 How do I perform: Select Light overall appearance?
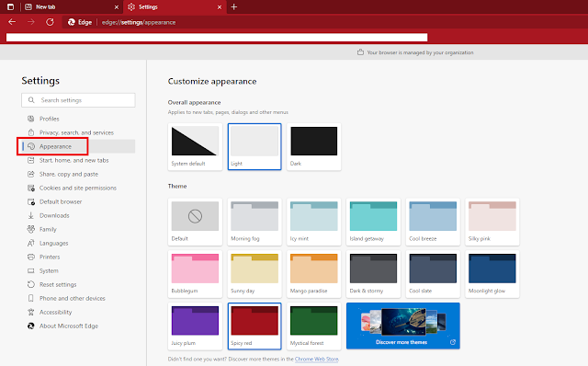[254, 147]
